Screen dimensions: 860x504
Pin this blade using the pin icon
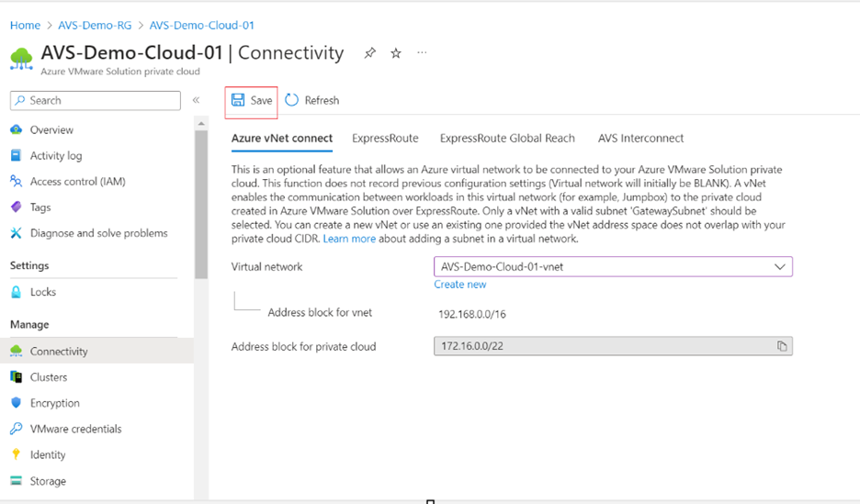click(370, 53)
